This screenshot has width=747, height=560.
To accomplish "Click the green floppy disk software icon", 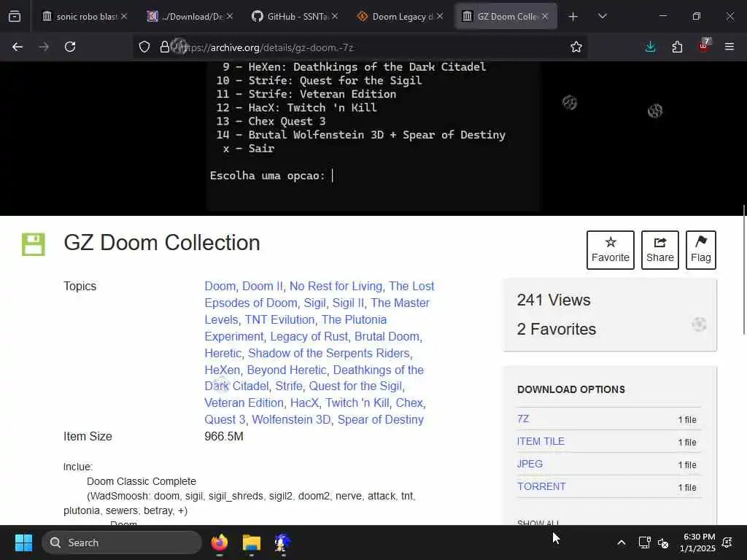I will click(x=34, y=244).
